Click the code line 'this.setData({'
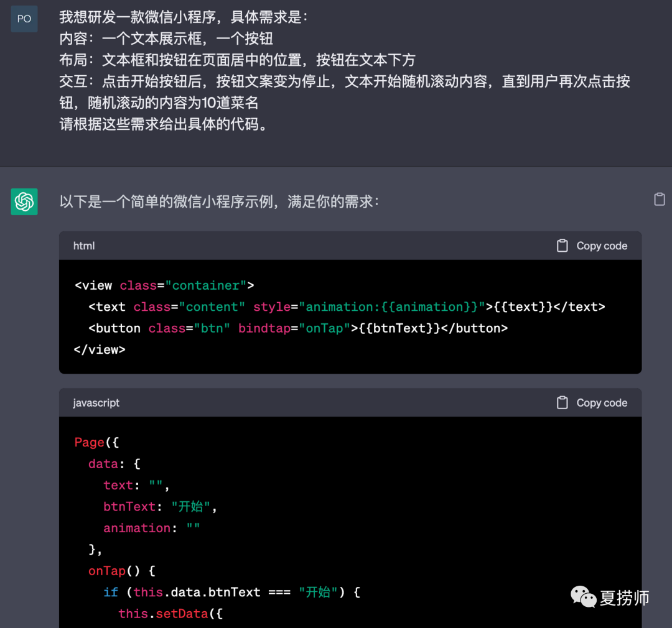672x628 pixels. [x=170, y=614]
